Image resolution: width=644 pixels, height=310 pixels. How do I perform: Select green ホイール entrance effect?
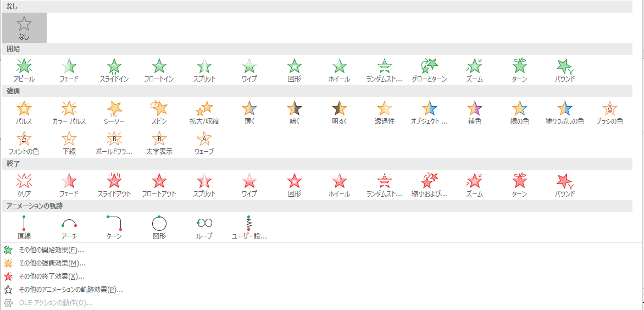coord(339,70)
